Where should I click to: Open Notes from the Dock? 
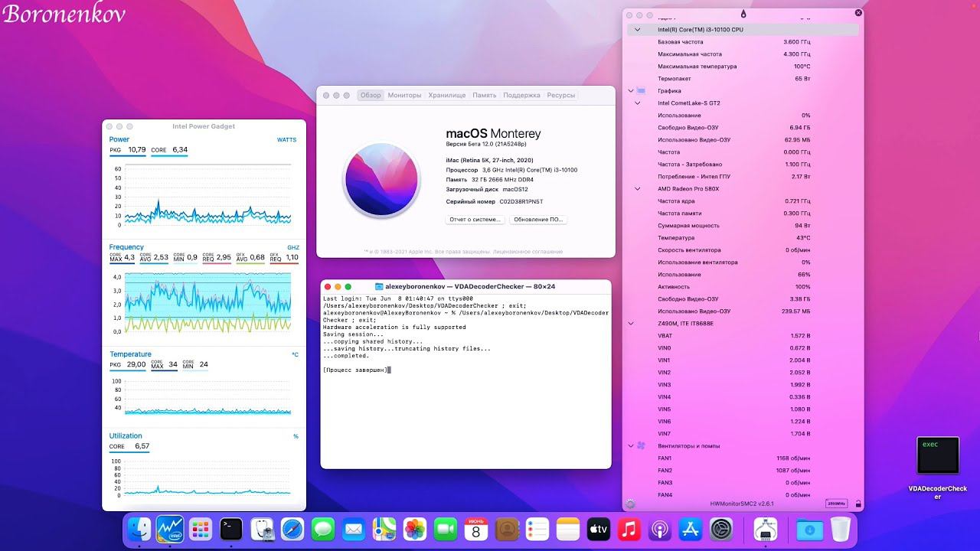pos(567,529)
